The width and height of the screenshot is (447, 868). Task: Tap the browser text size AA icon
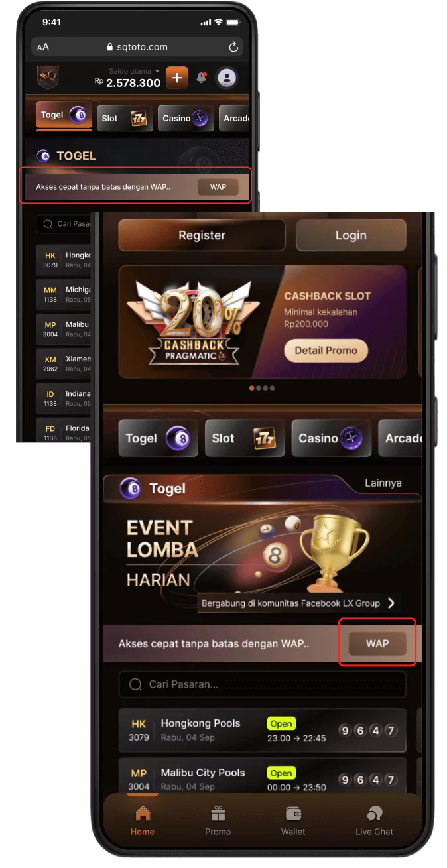[x=43, y=47]
